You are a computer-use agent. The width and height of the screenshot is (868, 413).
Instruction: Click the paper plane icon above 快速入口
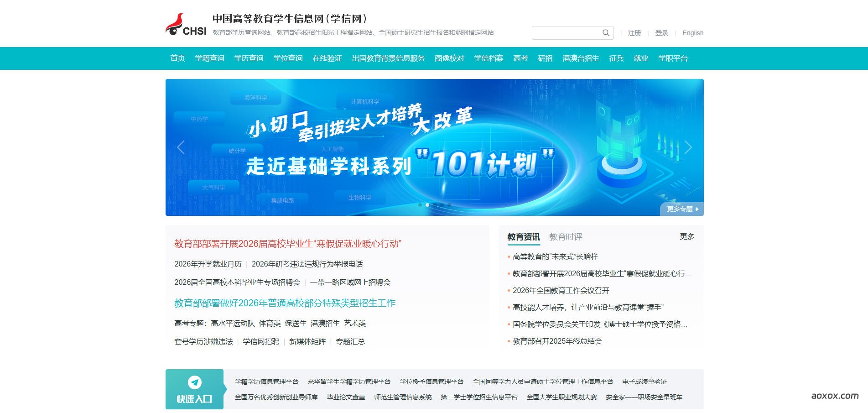[x=195, y=383]
